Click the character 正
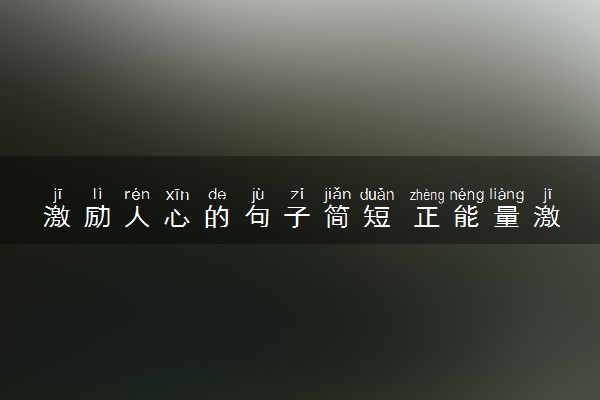The width and height of the screenshot is (600, 400). pos(427,217)
